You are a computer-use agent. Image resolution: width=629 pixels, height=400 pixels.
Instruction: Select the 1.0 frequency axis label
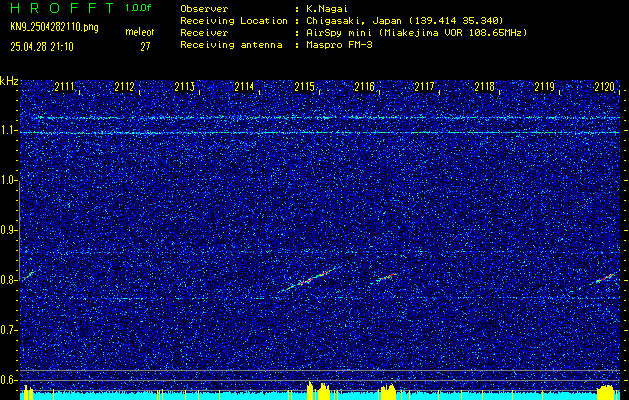[x=8, y=181]
